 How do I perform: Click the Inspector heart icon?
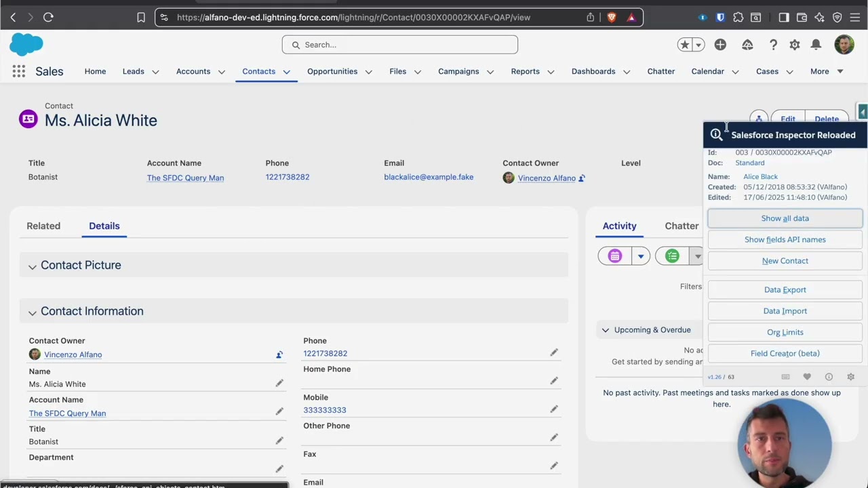tap(807, 377)
